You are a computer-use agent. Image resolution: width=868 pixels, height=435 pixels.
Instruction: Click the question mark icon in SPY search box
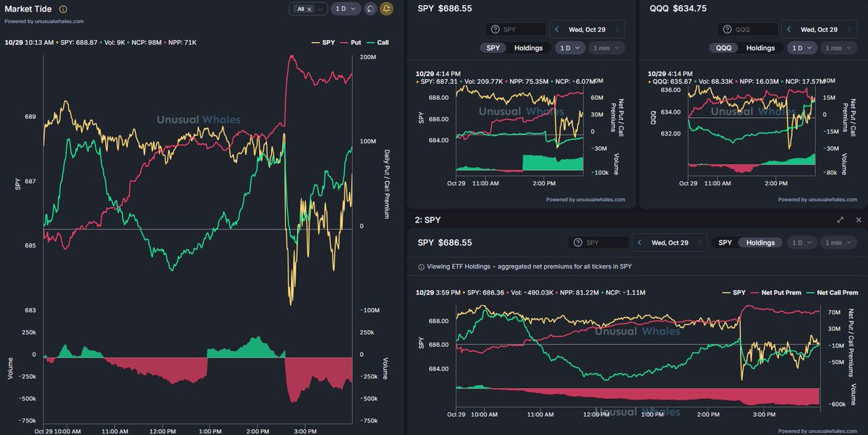pos(495,29)
